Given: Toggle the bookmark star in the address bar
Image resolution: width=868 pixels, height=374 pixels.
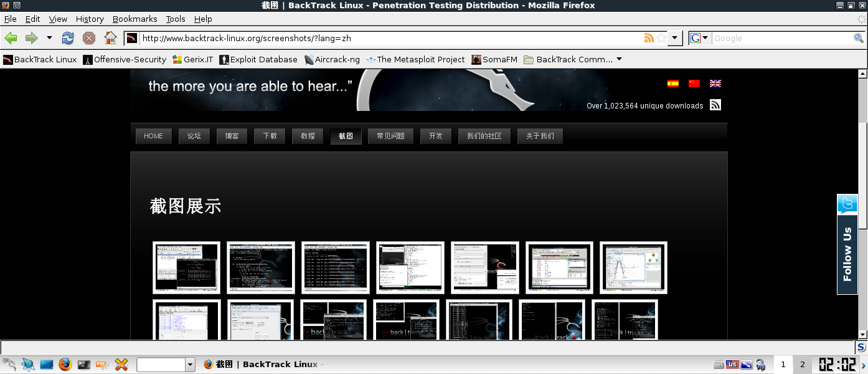Looking at the screenshot, I should (x=661, y=38).
